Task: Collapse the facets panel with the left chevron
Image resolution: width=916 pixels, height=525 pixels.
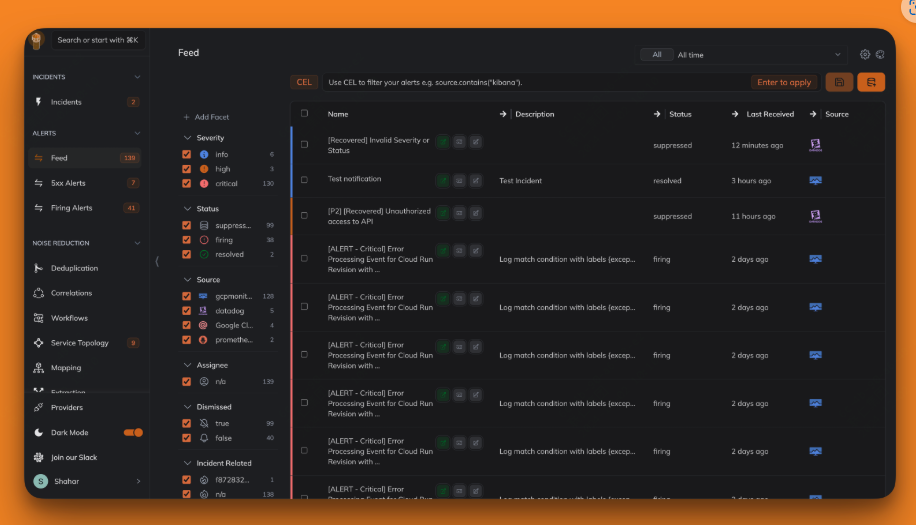Action: pyautogui.click(x=156, y=261)
